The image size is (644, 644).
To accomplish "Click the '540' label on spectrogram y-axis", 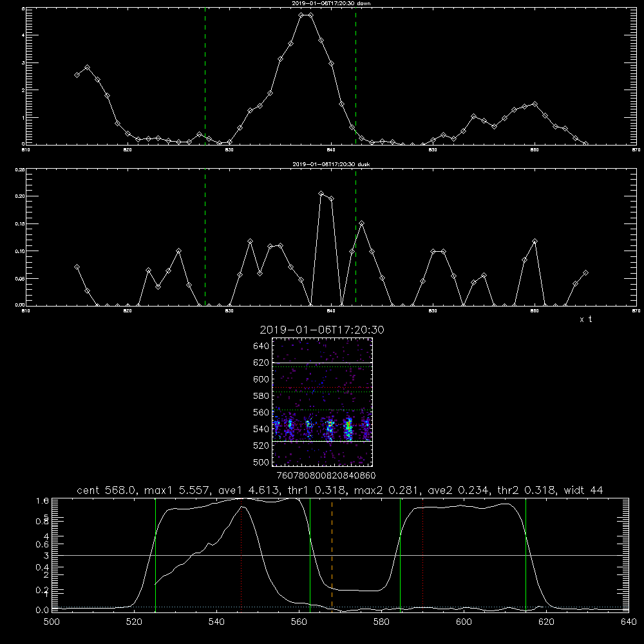I will click(261, 429).
